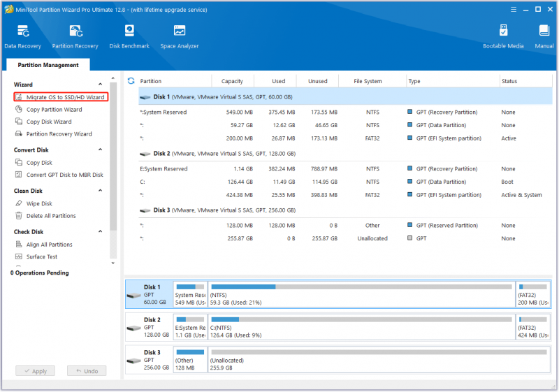The image size is (559, 392).
Task: Select Disk 3 (Other) 128 MB block
Action: [190, 360]
